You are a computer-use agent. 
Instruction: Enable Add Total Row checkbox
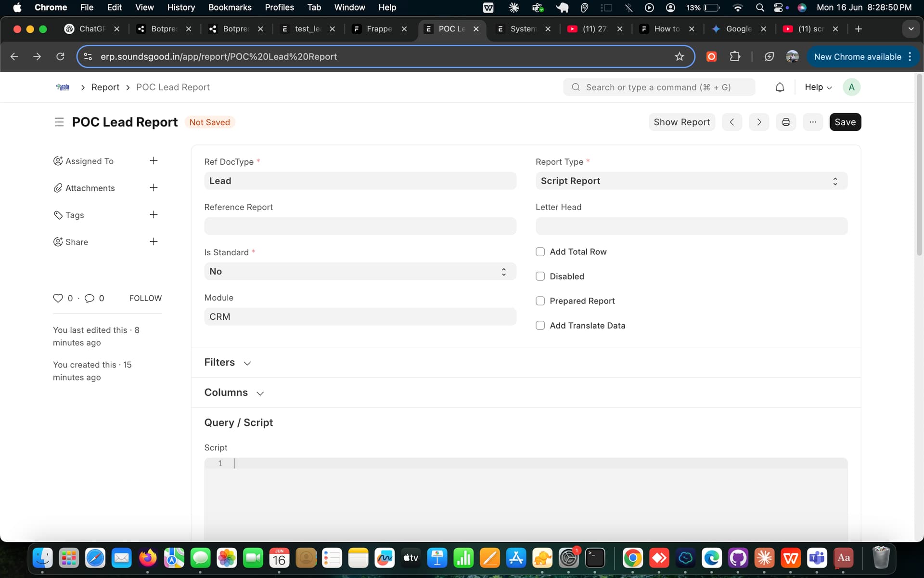coord(540,252)
